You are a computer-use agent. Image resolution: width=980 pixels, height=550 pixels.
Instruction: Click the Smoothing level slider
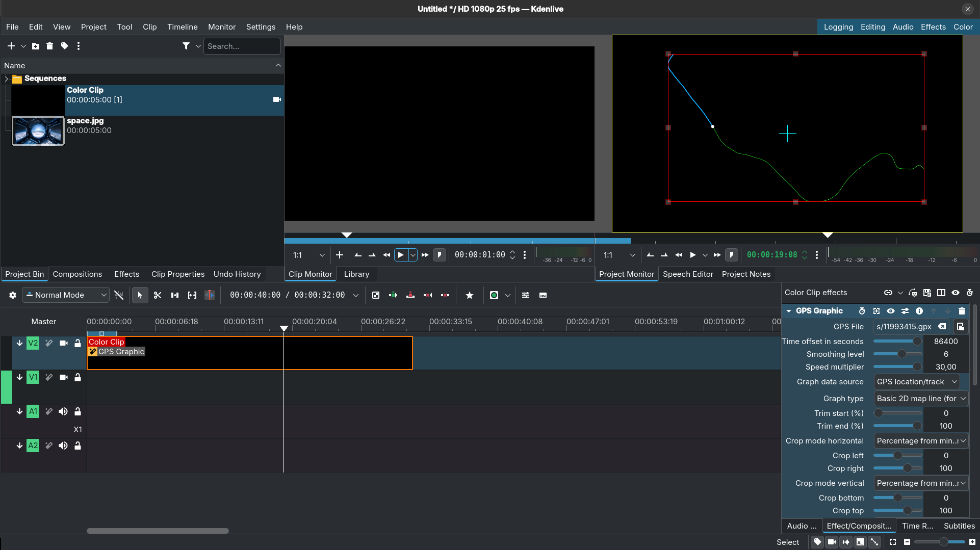click(x=897, y=354)
